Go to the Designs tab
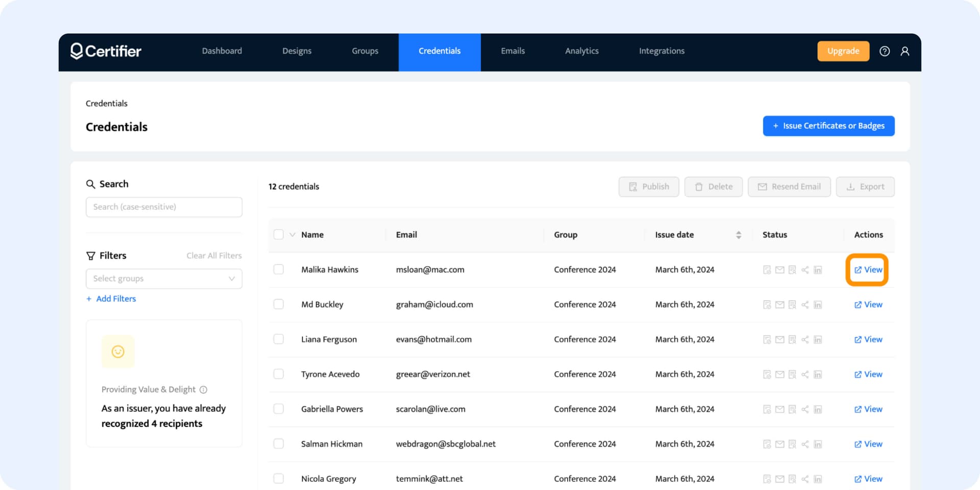The width and height of the screenshot is (980, 490). click(297, 51)
